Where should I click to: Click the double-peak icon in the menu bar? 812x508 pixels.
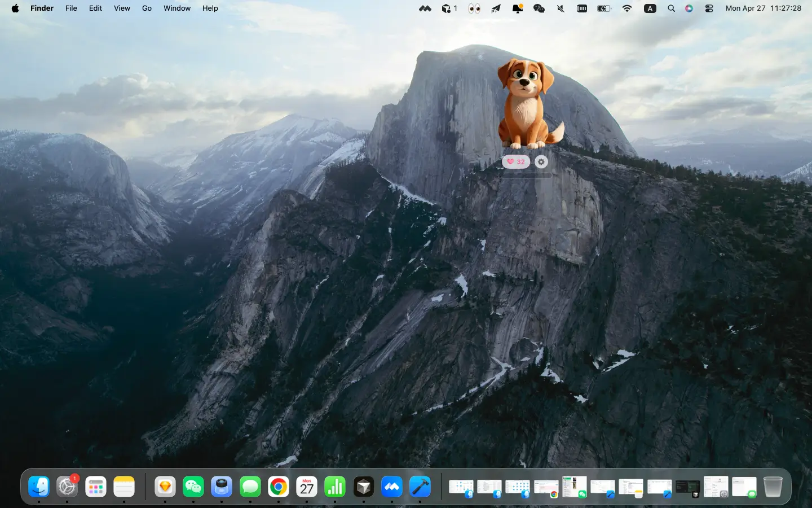tap(425, 8)
